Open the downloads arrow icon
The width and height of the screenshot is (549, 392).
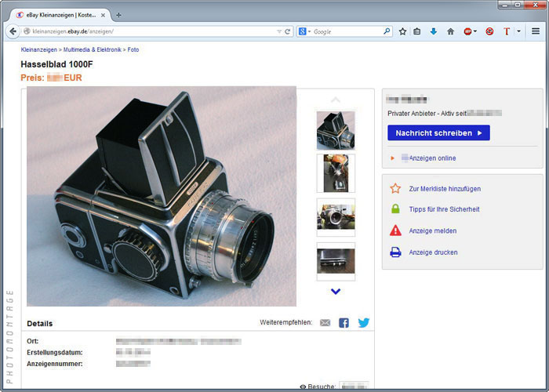434,31
